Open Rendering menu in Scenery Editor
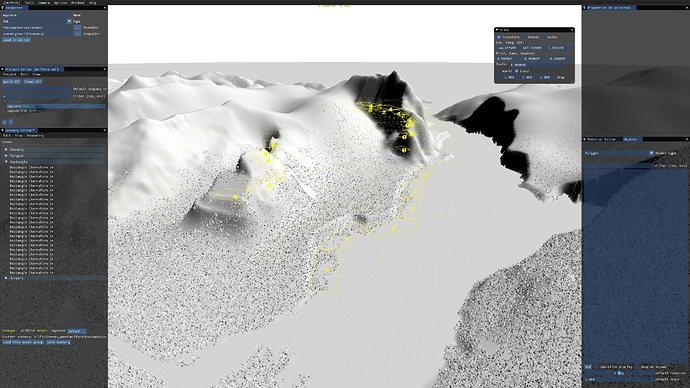The height and width of the screenshot is (388, 690). click(x=35, y=135)
